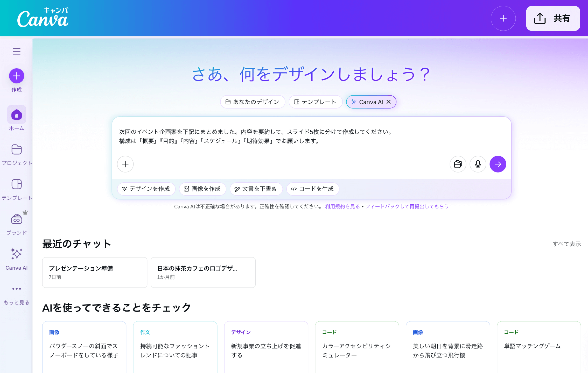Open the 利用規約を見る link

[342, 206]
